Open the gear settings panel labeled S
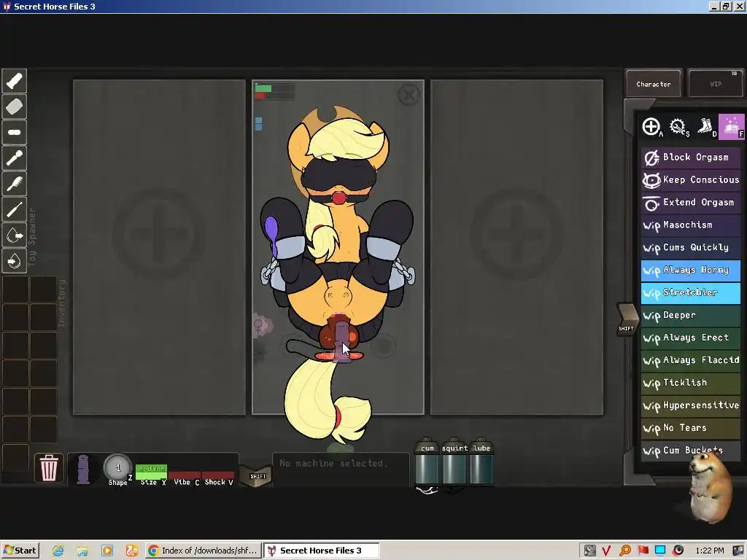 coord(678,127)
